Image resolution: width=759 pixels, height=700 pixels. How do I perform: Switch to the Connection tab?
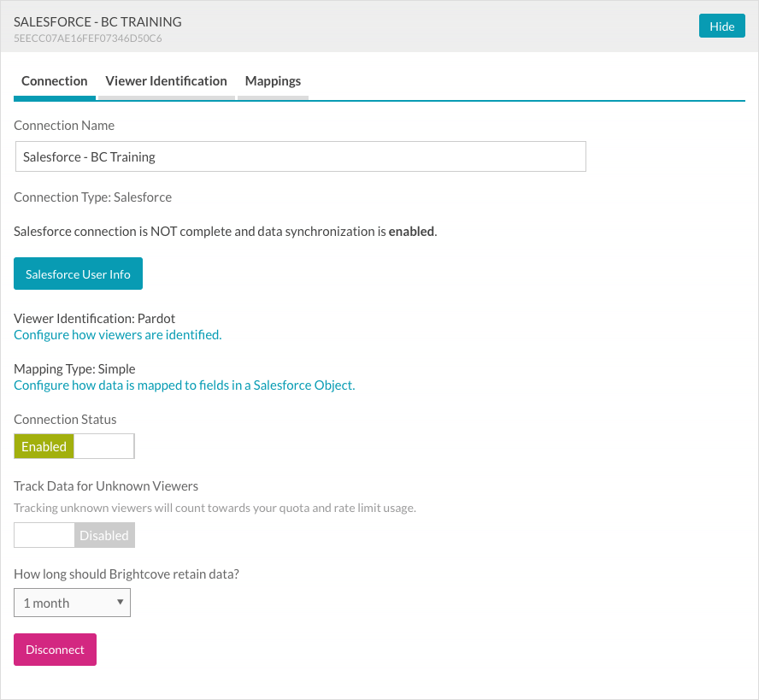[55, 81]
